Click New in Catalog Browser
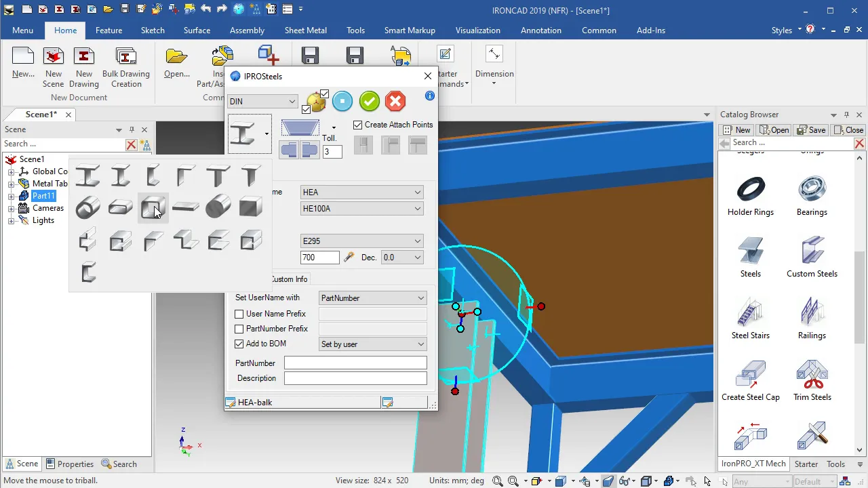This screenshot has width=868, height=488. point(737,130)
